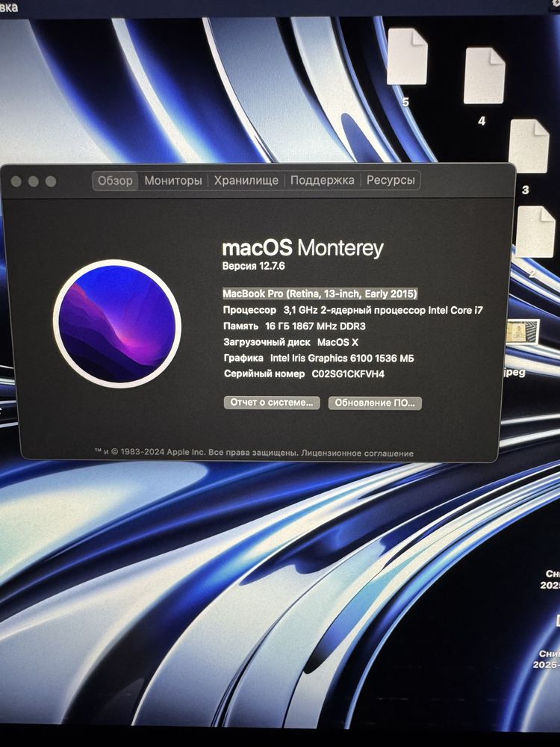Close the About This Mac window

[x=16, y=182]
